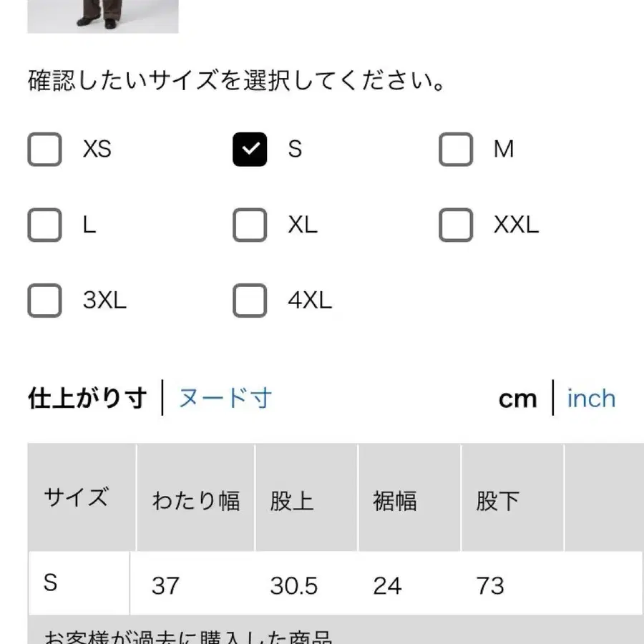This screenshot has height=644, width=644.
Task: Uncheck the selected S size checkbox
Action: 249,150
